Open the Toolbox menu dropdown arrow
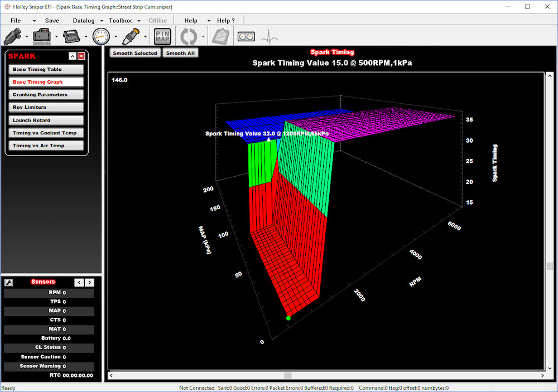558x392 pixels. coord(139,21)
